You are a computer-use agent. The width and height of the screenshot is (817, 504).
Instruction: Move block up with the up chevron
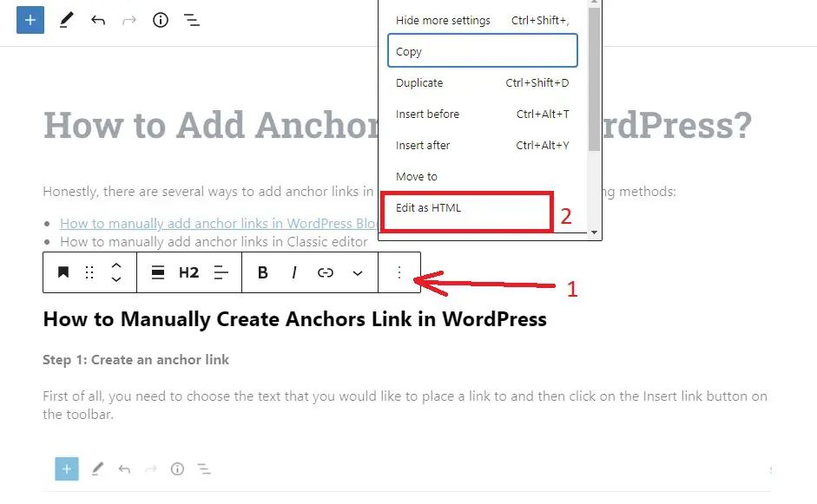[116, 265]
